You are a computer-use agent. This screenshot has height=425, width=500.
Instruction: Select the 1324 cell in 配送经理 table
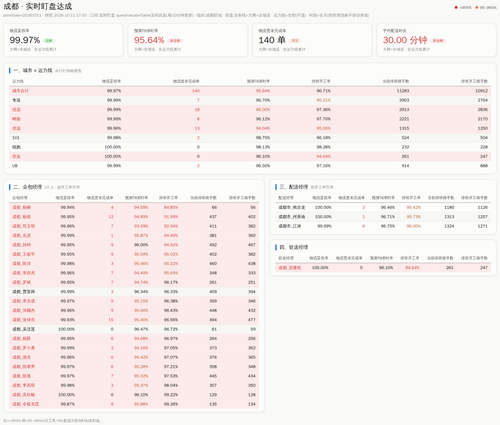pos(449,226)
